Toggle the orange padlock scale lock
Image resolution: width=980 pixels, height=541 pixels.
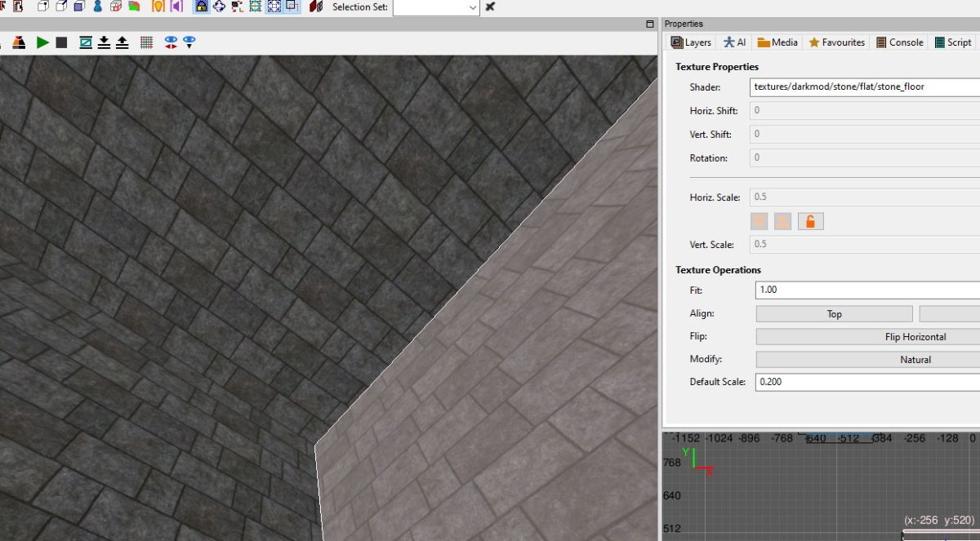click(x=810, y=221)
